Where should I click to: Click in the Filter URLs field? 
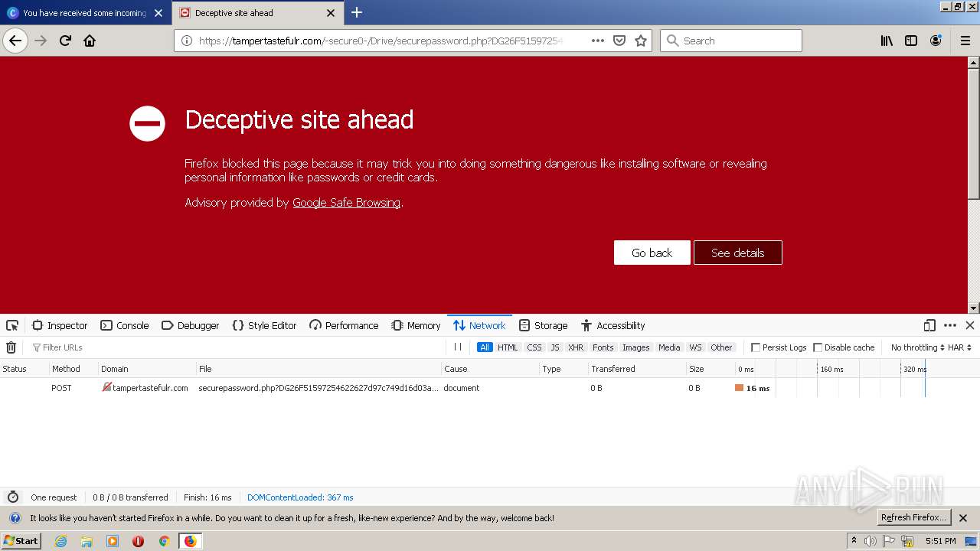[x=237, y=347]
